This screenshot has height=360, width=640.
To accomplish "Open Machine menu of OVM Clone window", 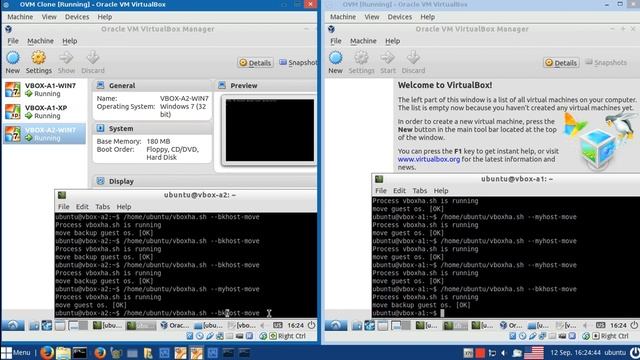I will click(x=20, y=17).
